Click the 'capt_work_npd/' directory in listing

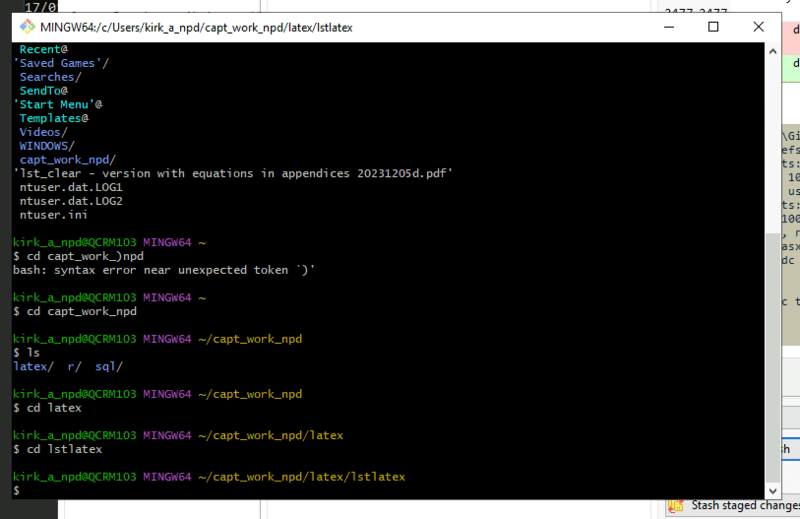tap(68, 160)
